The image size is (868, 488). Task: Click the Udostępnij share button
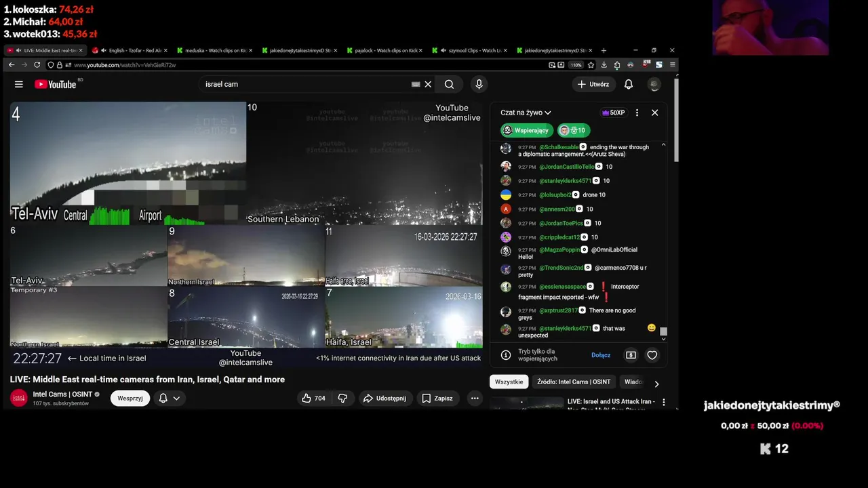click(384, 399)
